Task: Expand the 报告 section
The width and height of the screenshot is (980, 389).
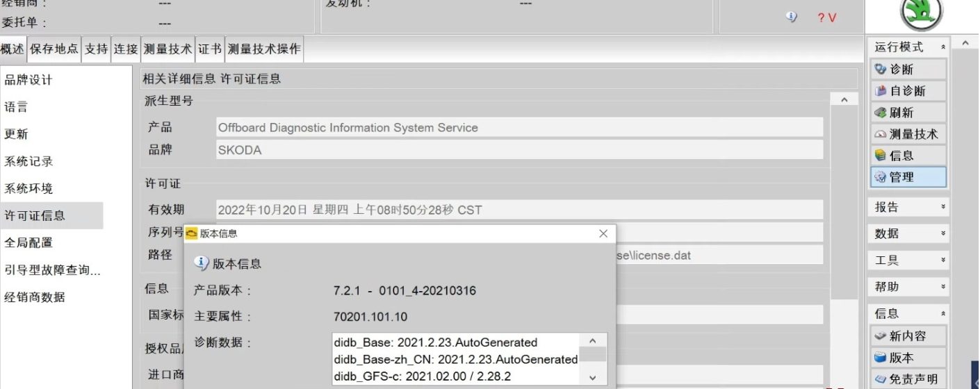Action: pos(942,207)
